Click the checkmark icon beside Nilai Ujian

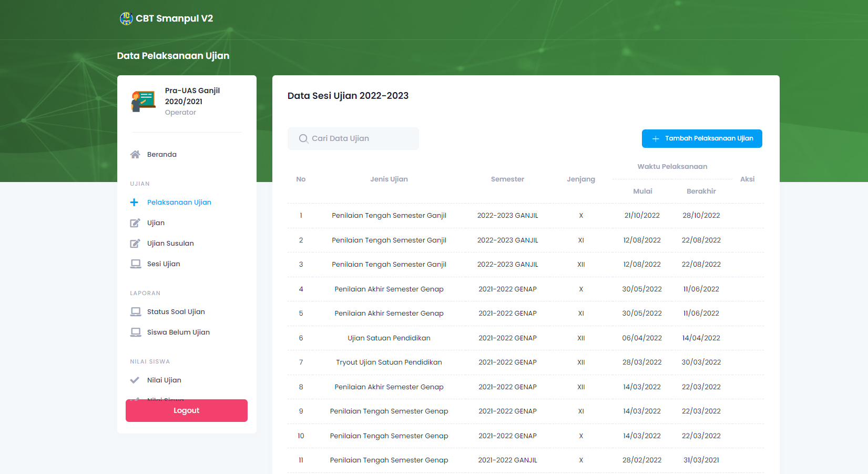pos(135,380)
